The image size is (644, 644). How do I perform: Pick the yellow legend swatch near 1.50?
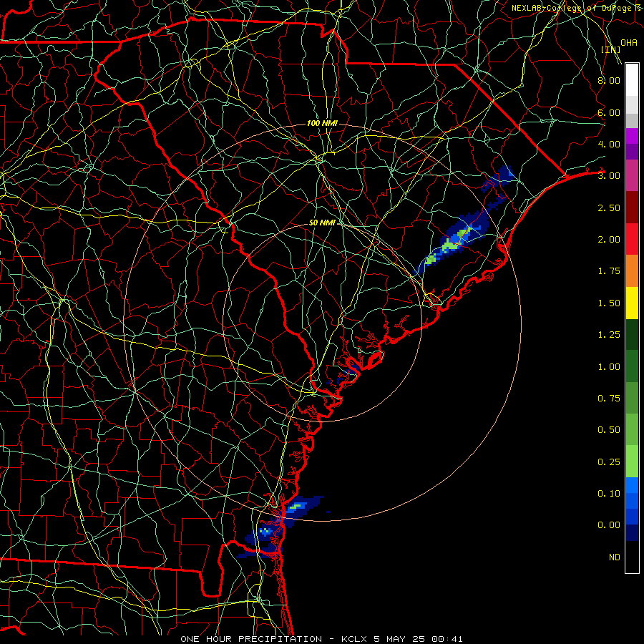(632, 303)
